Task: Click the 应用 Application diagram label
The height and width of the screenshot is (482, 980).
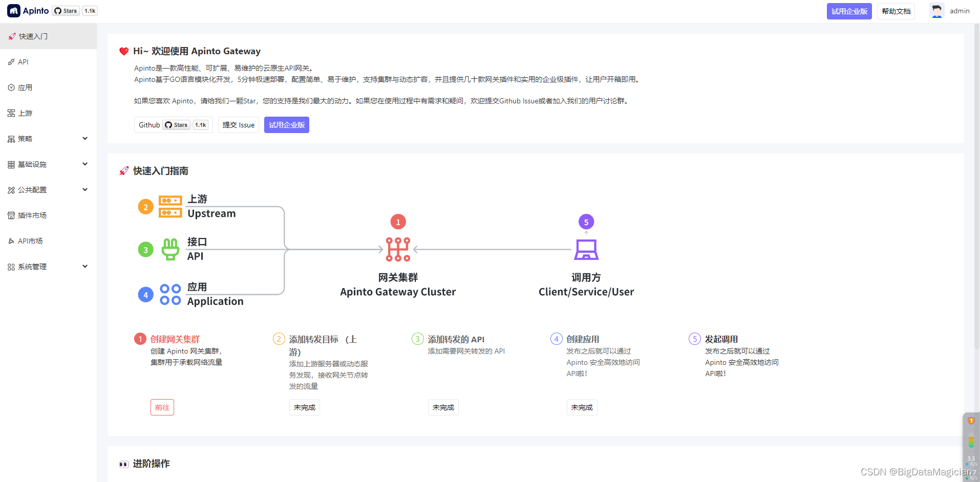Action: [215, 294]
